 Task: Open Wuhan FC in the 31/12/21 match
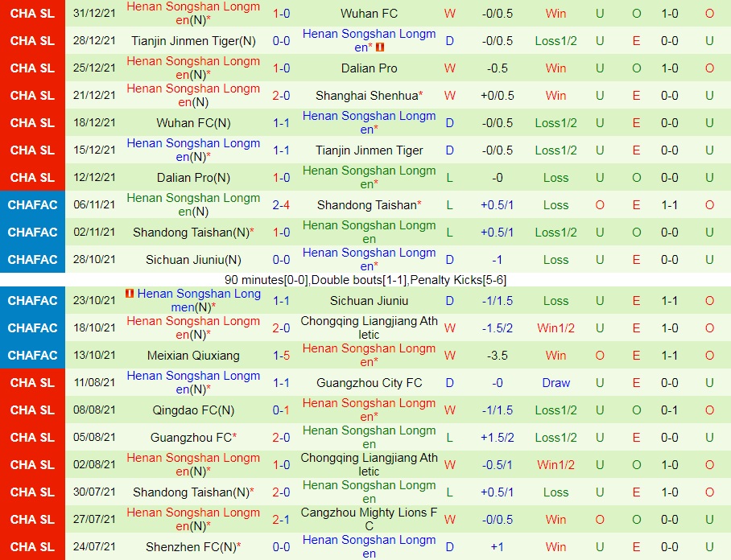point(369,14)
